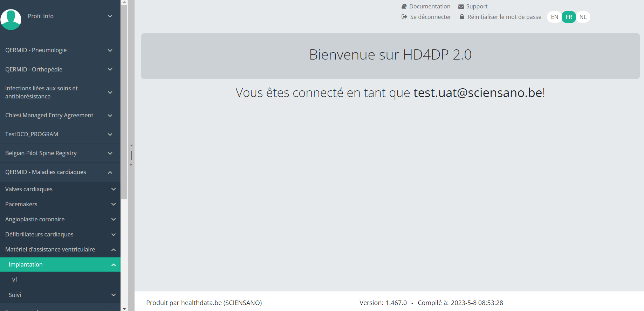Click sidebar scrollbar down arrow
This screenshot has height=311, width=644.
coord(124,309)
